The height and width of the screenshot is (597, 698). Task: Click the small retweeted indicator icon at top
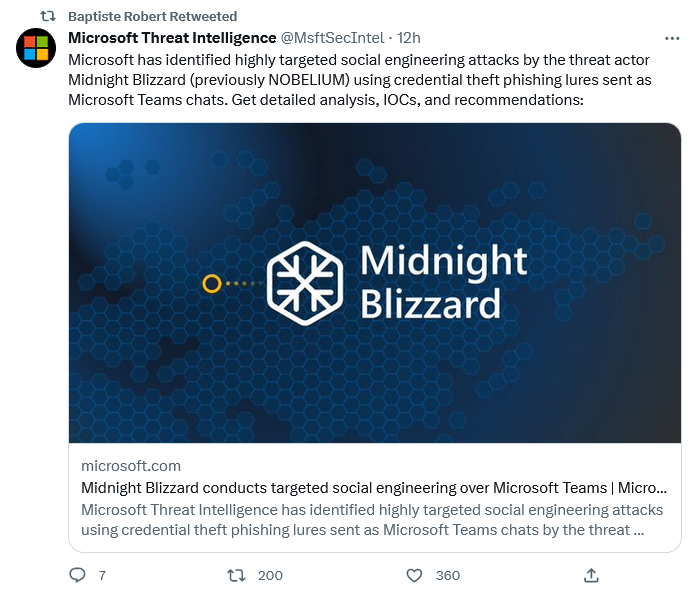47,16
